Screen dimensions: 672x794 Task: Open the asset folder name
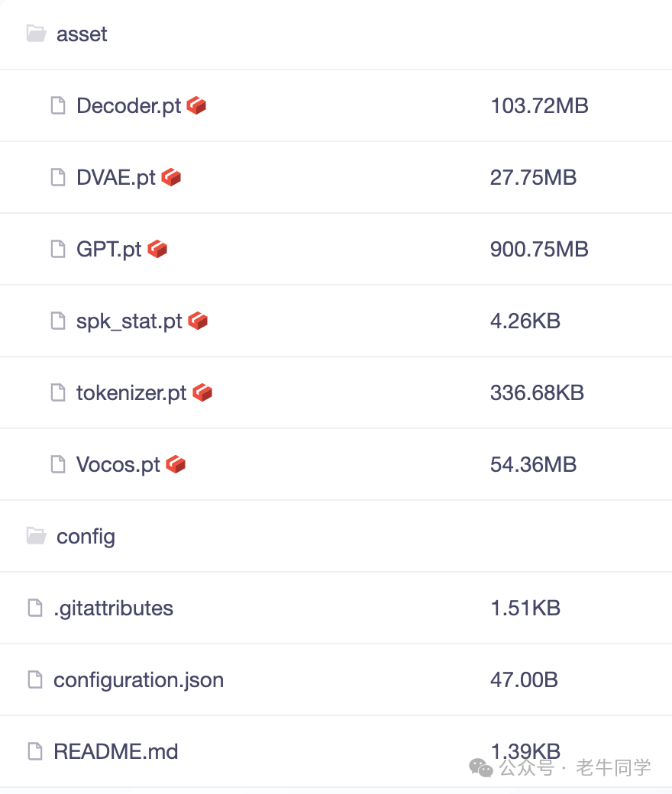(82, 34)
